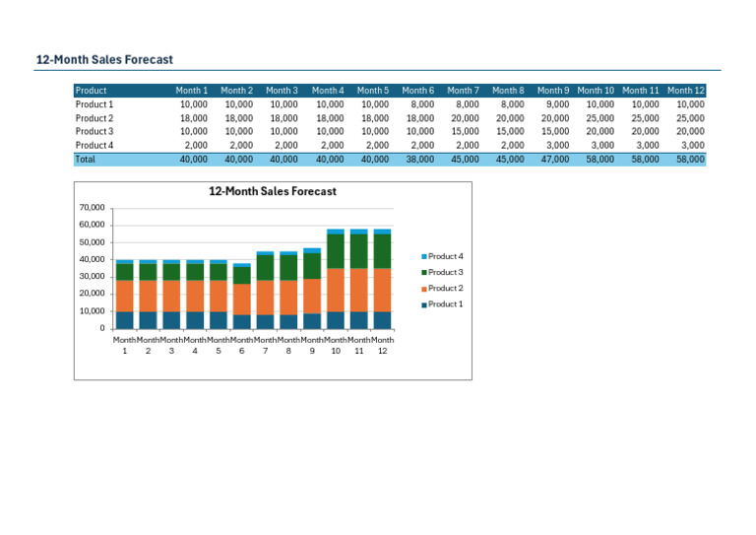Screen dimensions: 756x535
Task: Select the 'Month 9' column header
Action: [553, 91]
